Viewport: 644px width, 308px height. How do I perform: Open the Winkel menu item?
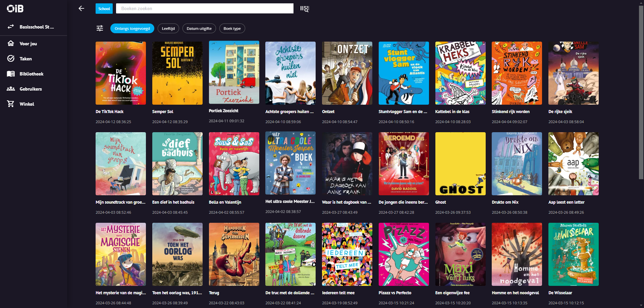pyautogui.click(x=34, y=104)
